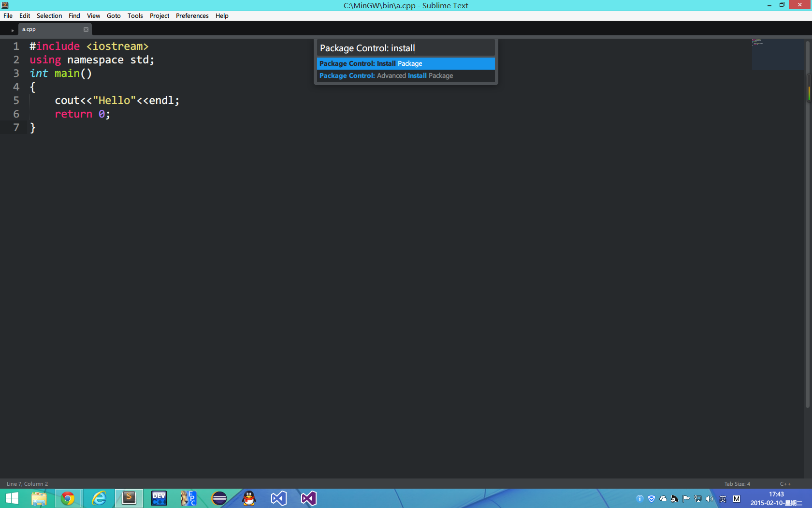
Task: Open the Help menu
Action: (222, 16)
